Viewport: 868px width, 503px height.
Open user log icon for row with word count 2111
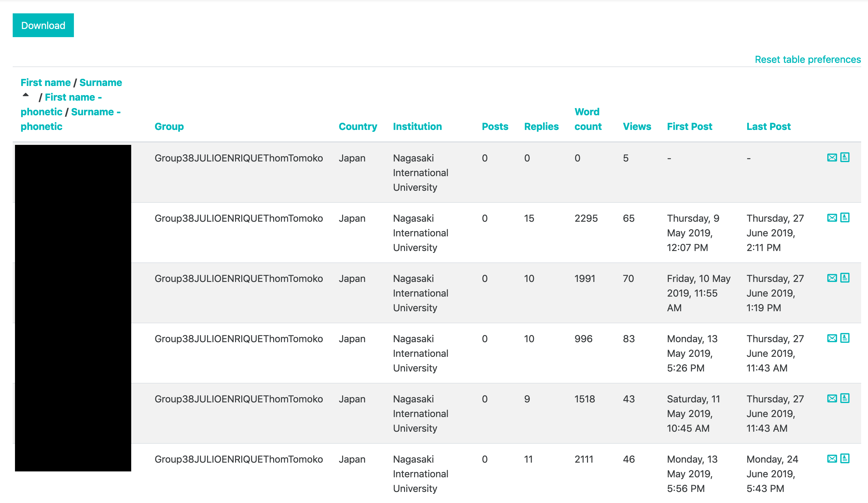[845, 458]
